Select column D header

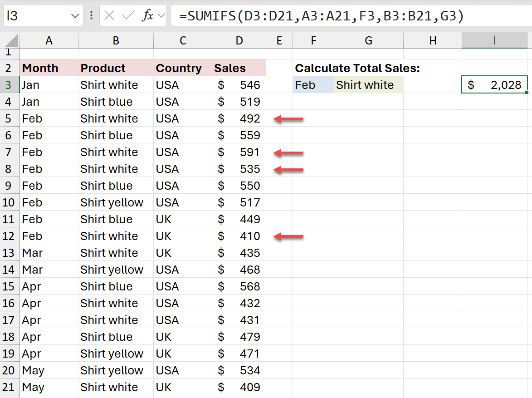[239, 40]
